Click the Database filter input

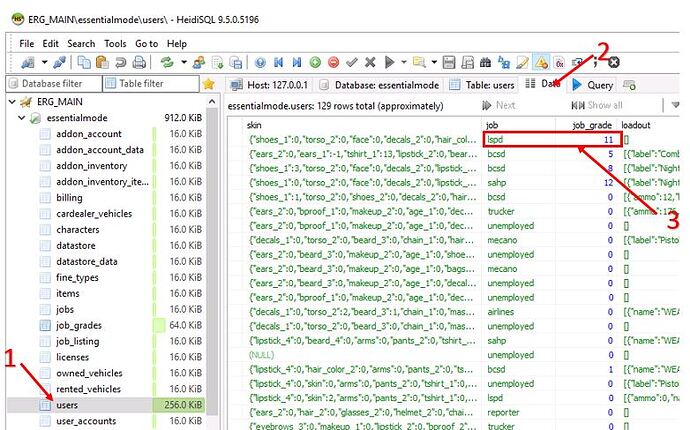(x=54, y=84)
